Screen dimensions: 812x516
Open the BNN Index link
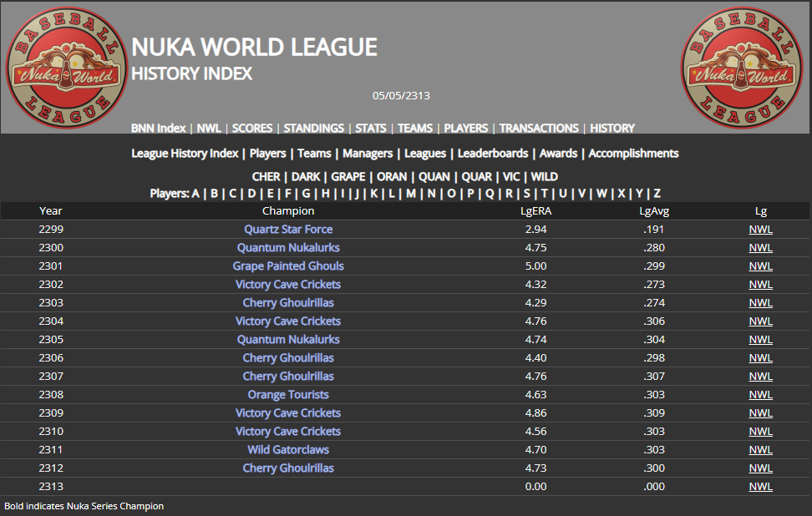(158, 129)
